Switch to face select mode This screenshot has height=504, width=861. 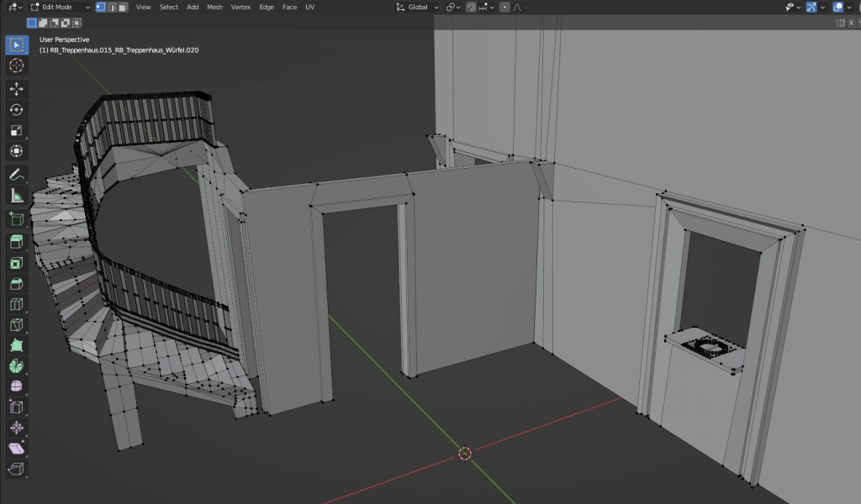point(123,7)
